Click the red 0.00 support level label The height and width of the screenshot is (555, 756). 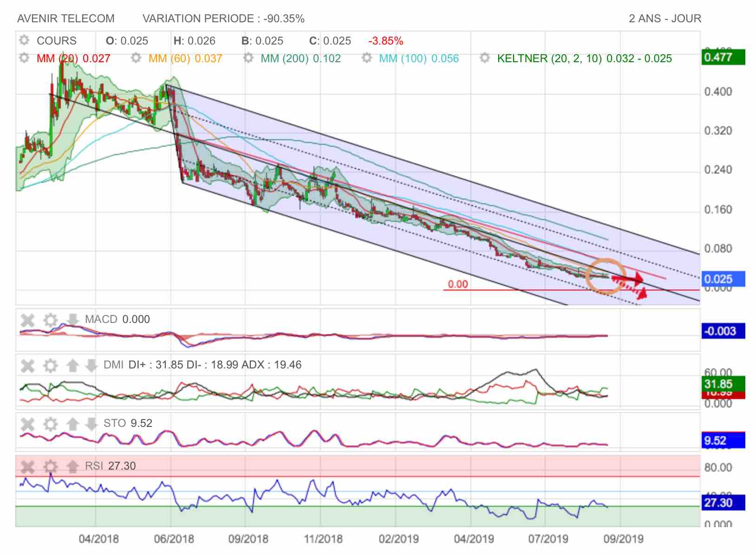tap(458, 284)
